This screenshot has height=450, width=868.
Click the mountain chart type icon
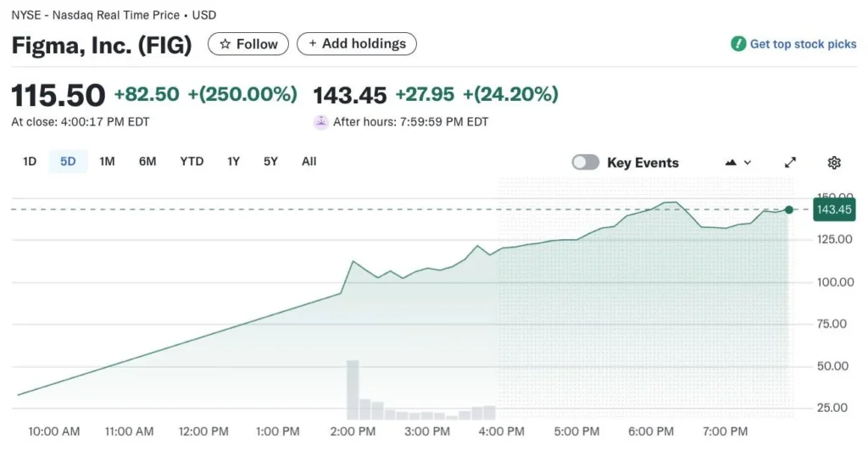click(x=731, y=163)
